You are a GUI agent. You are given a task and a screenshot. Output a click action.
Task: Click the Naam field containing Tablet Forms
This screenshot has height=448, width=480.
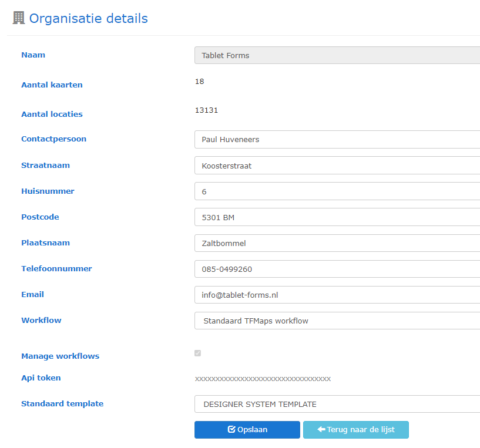click(337, 55)
